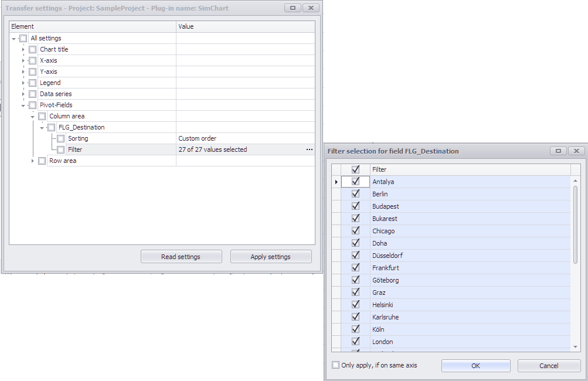Maximize the Filter selection dialog

(558, 151)
